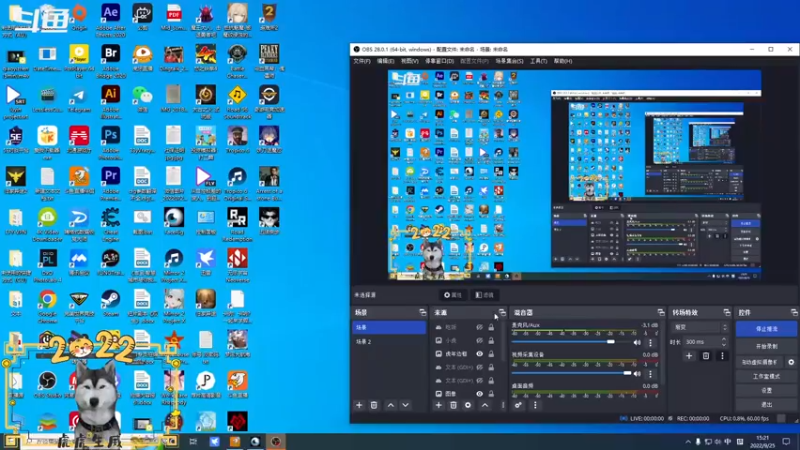Open 视频采集设备 three-dot options menu
Image resolution: width=800 pixels, height=450 pixels.
point(651,373)
